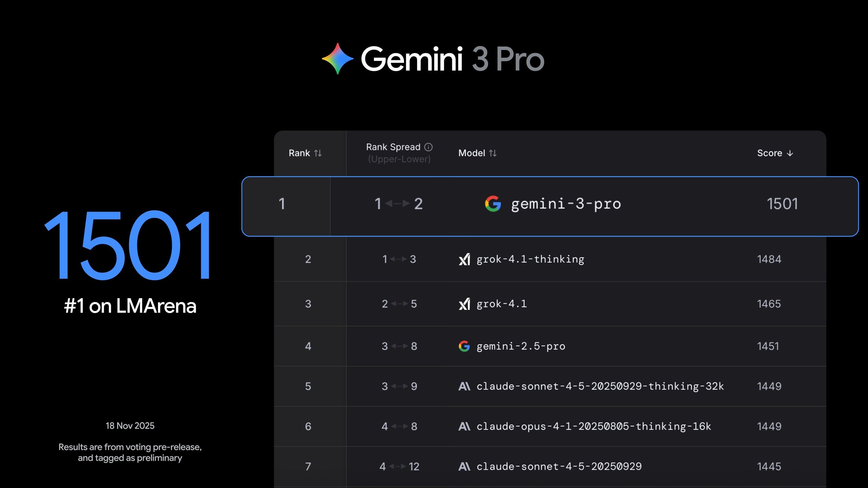Click the score 1465 for grok-4.1
The width and height of the screenshot is (868, 488).
point(769,303)
